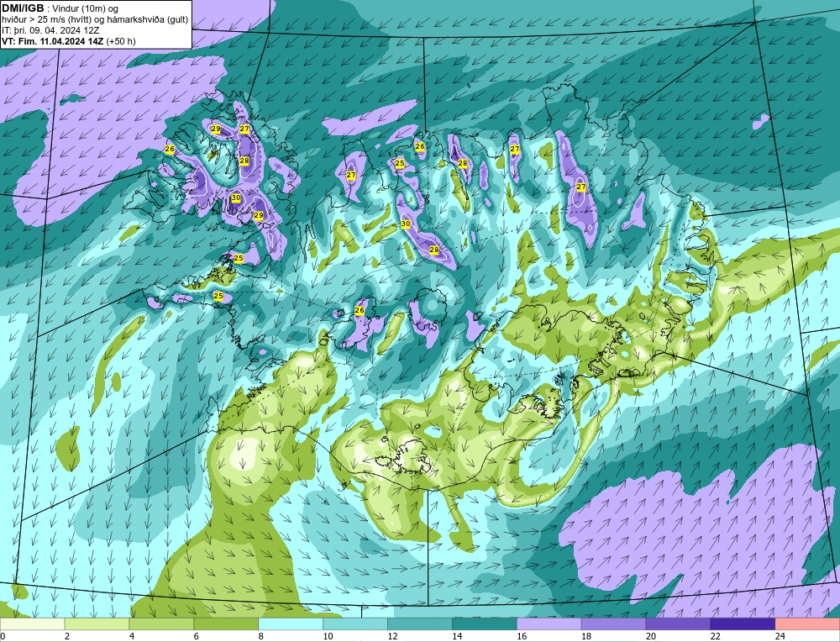Click the pale yellow 0–2 m/s legend swatch
The width and height of the screenshot is (840, 642).
point(32,624)
